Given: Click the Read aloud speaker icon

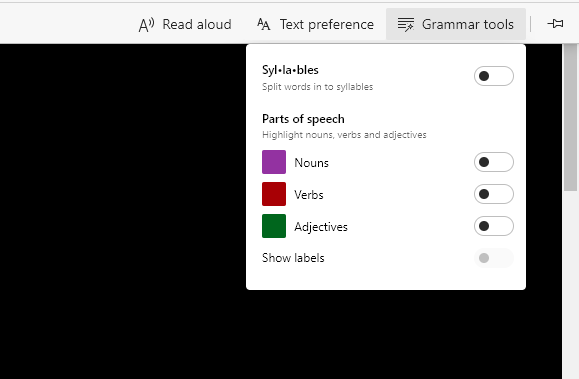Looking at the screenshot, I should coord(146,25).
